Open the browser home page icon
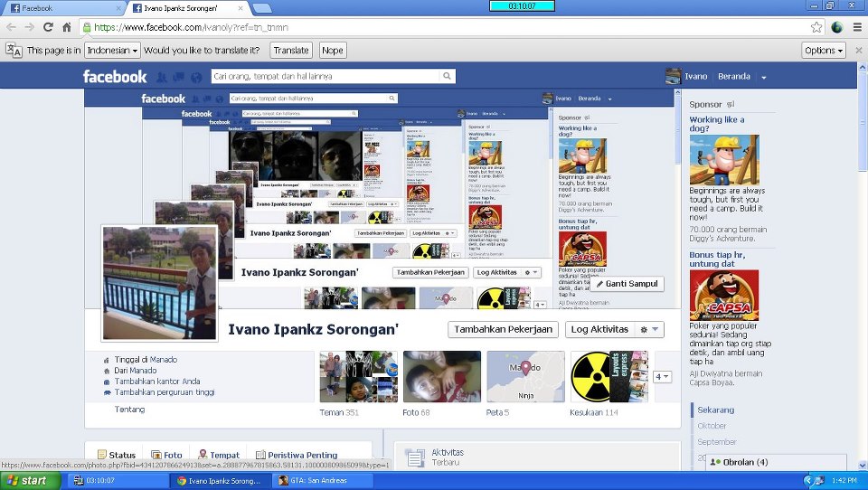The image size is (868, 490). [x=66, y=27]
